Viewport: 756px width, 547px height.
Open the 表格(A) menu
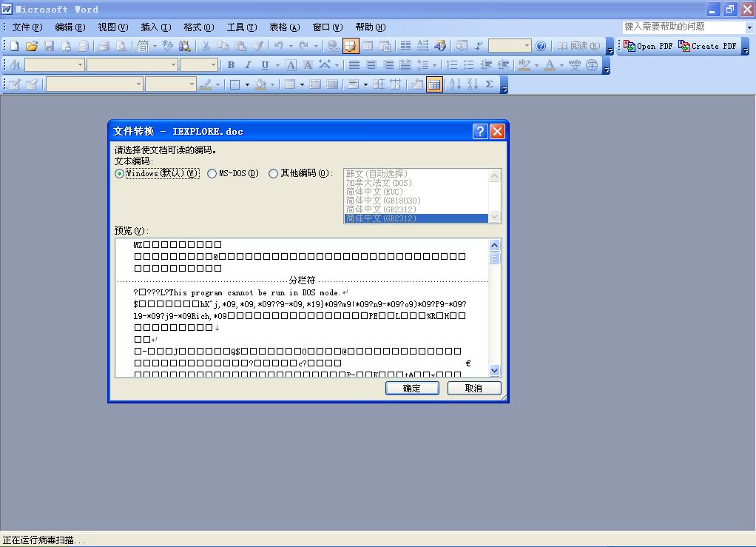click(x=285, y=27)
